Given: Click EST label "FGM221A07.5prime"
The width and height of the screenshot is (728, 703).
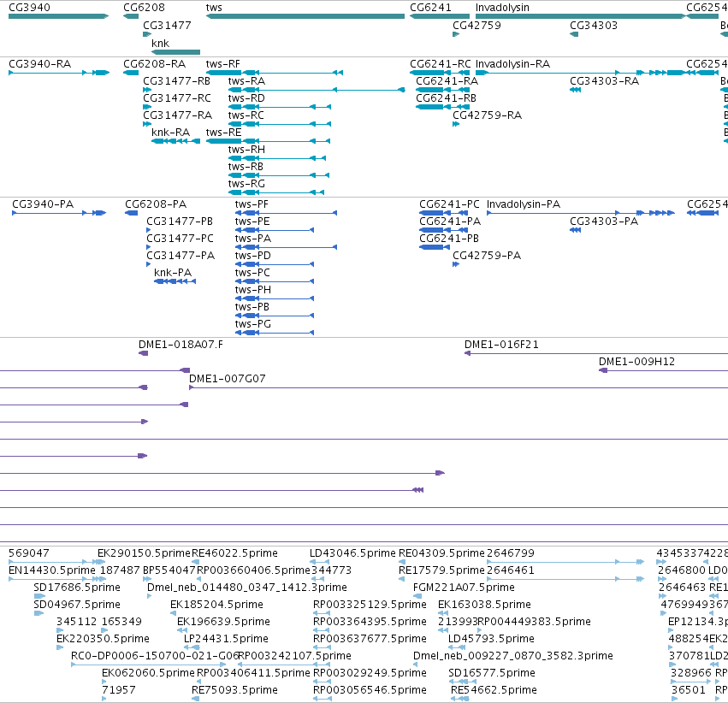Looking at the screenshot, I should (464, 588).
